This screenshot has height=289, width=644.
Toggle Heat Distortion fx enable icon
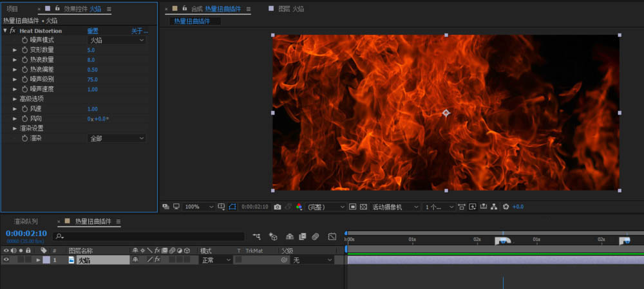coord(13,30)
